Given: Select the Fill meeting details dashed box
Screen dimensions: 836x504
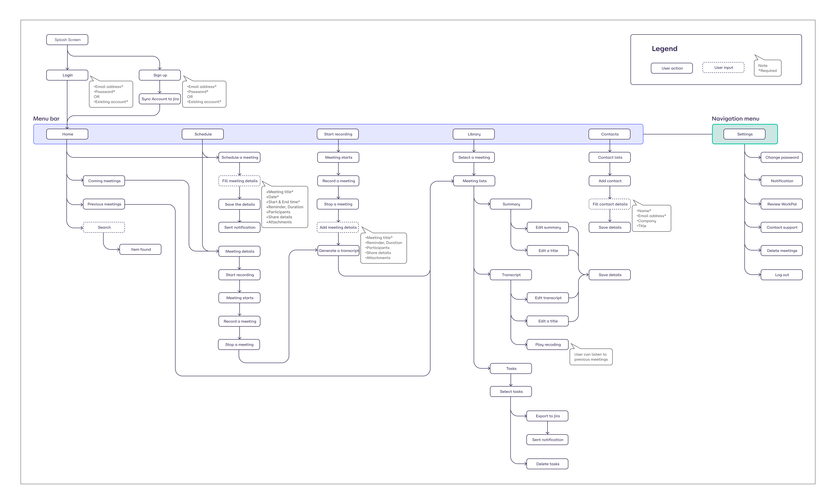Looking at the screenshot, I should 240,181.
